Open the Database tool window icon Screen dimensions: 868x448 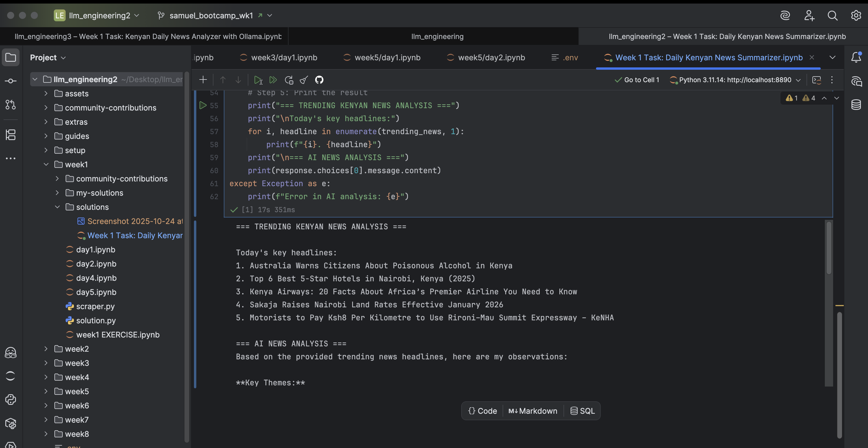(856, 105)
